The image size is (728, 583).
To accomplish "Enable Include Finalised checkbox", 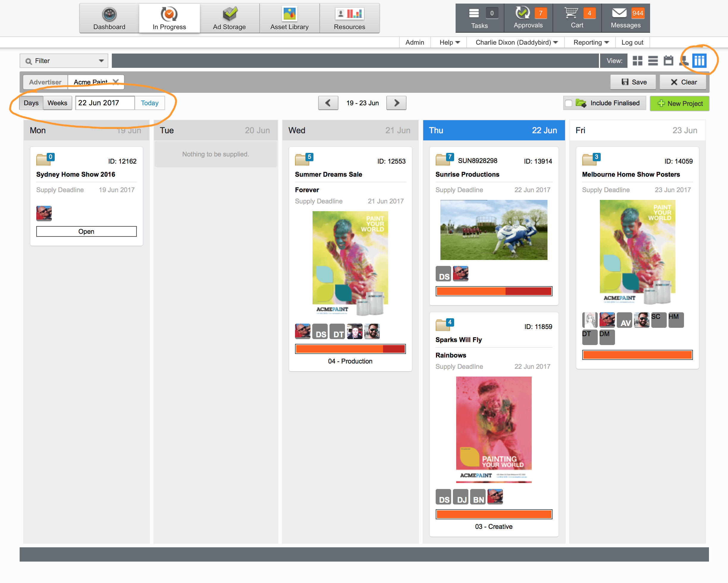I will [x=569, y=103].
